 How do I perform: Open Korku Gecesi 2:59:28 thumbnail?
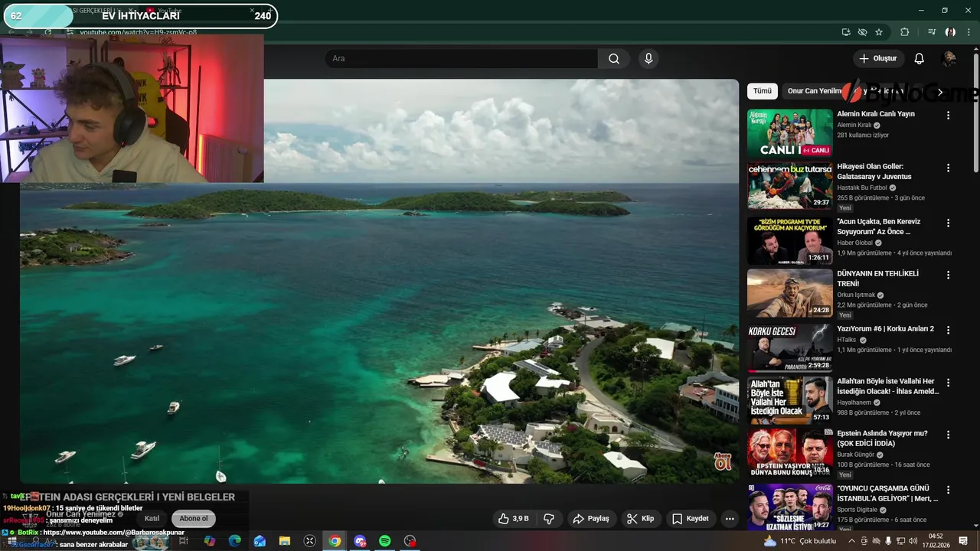pyautogui.click(x=789, y=347)
